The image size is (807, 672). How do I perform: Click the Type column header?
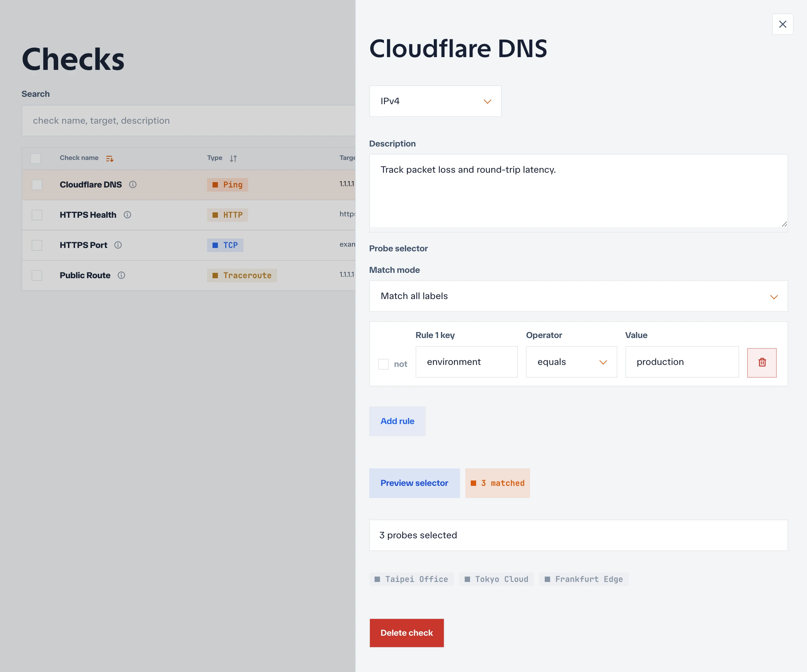coord(215,158)
